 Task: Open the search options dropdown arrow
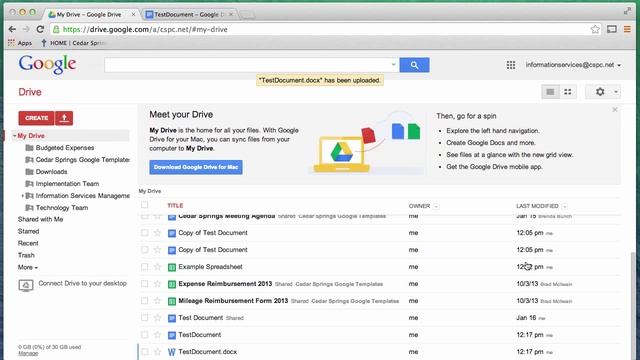(393, 65)
